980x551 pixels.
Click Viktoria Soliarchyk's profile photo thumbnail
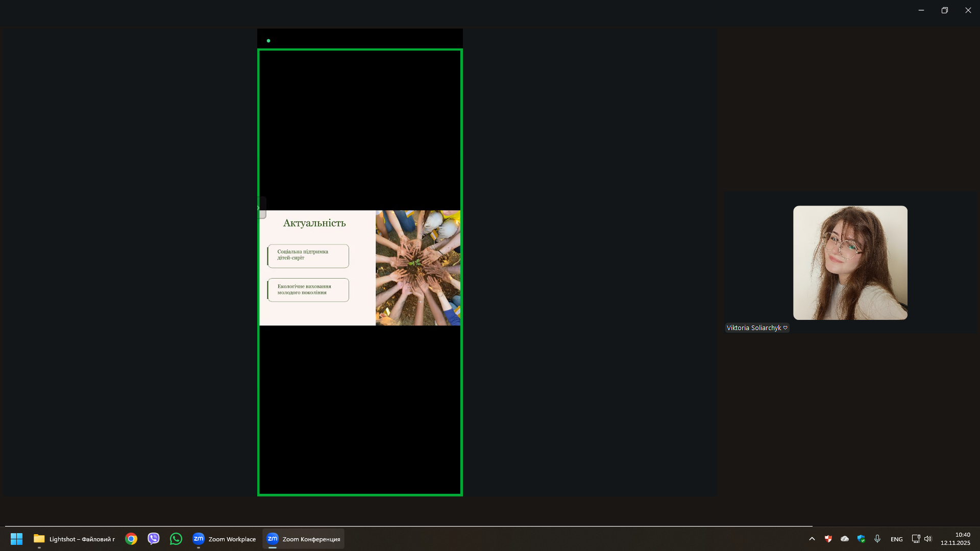pos(850,263)
